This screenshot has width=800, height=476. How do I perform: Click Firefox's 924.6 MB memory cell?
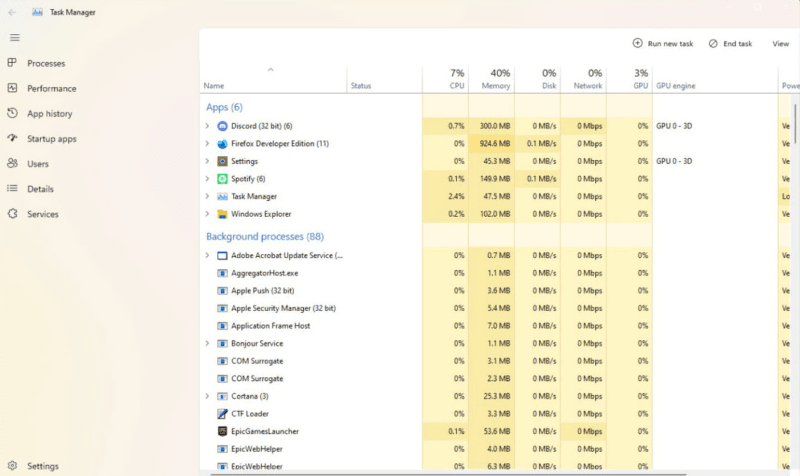pyautogui.click(x=491, y=143)
